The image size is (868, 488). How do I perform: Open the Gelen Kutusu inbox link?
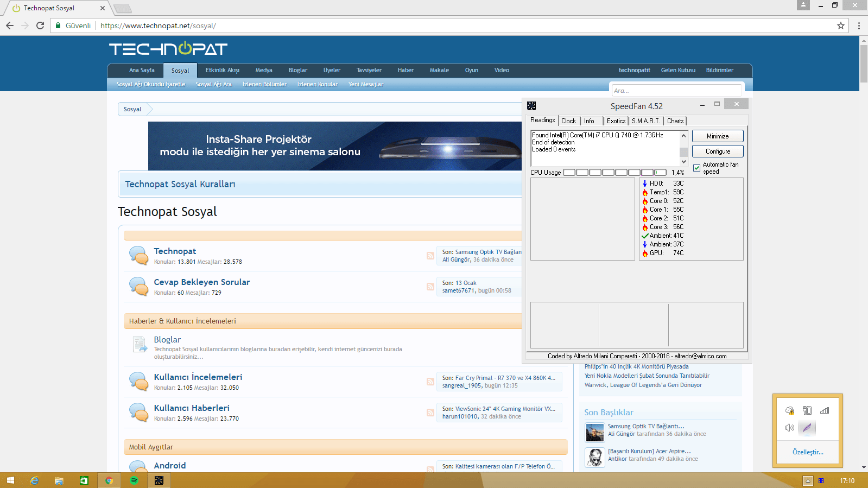(x=678, y=70)
